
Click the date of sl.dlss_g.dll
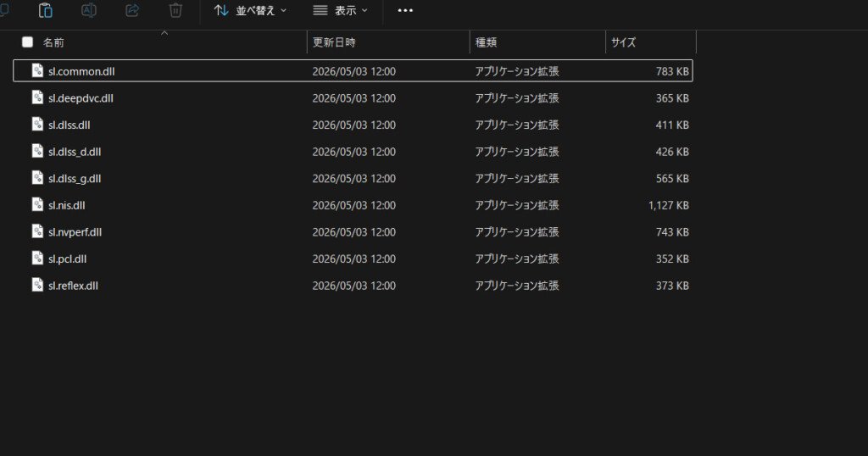(353, 179)
